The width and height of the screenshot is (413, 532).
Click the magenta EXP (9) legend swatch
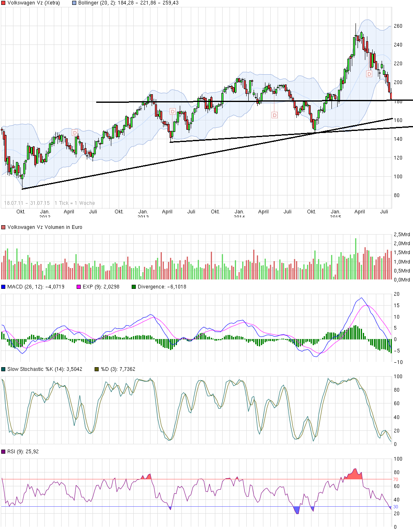[79, 287]
